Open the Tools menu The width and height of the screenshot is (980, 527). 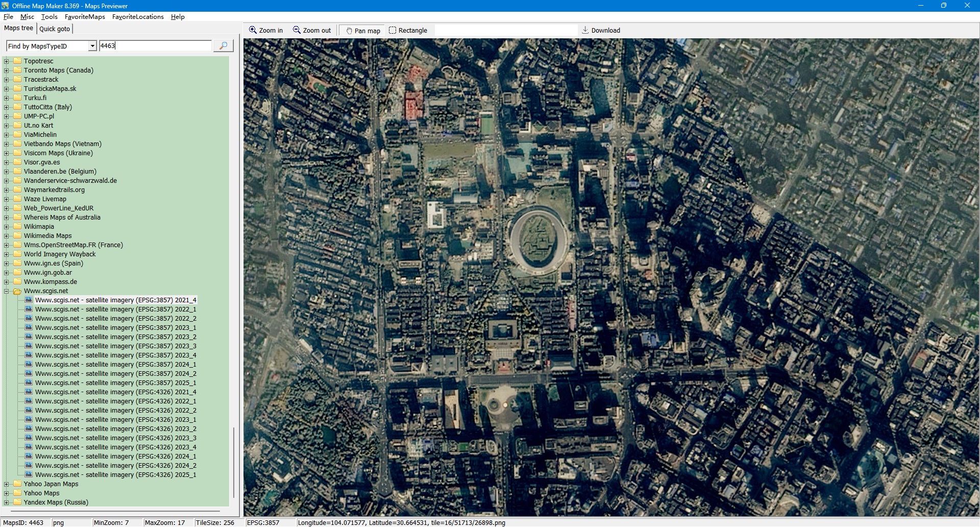50,17
